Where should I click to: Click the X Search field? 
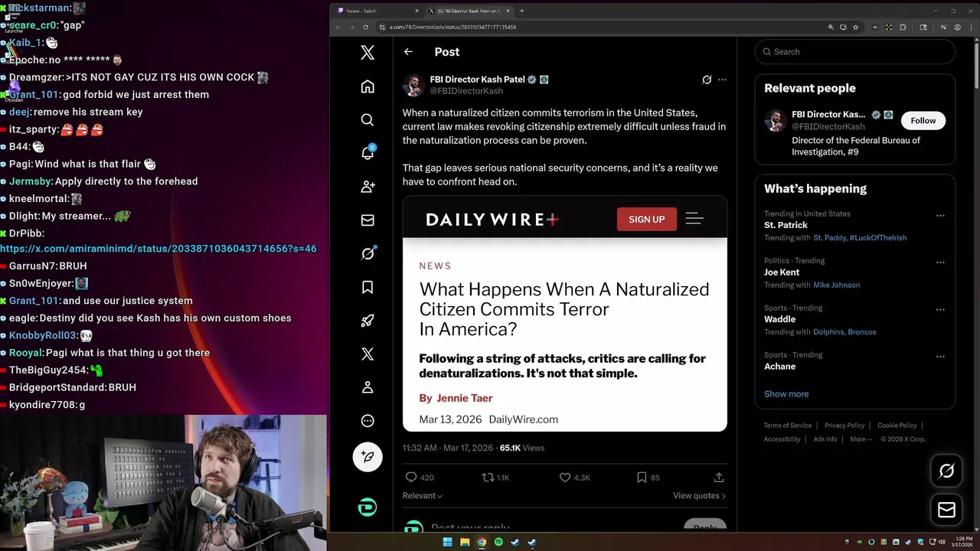point(855,51)
